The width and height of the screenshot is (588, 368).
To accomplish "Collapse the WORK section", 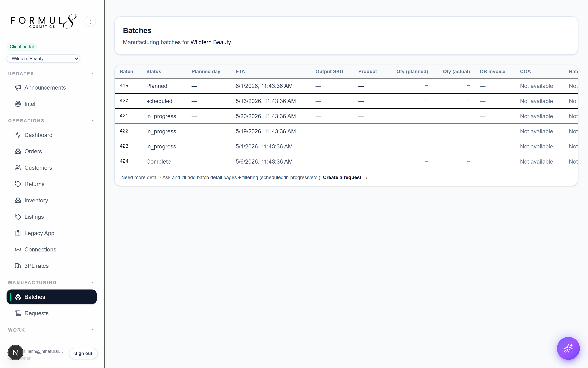I will pos(92,330).
